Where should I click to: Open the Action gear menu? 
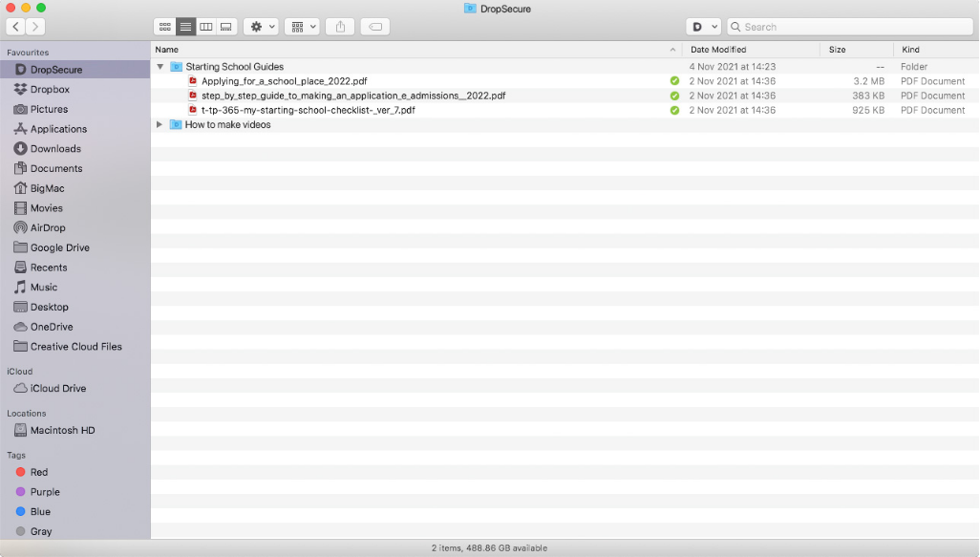tap(262, 27)
